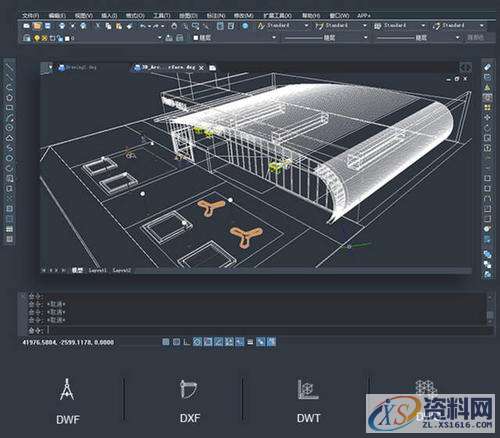500x438 pixels.
Task: Click the Print icon
Action: (x=62, y=26)
